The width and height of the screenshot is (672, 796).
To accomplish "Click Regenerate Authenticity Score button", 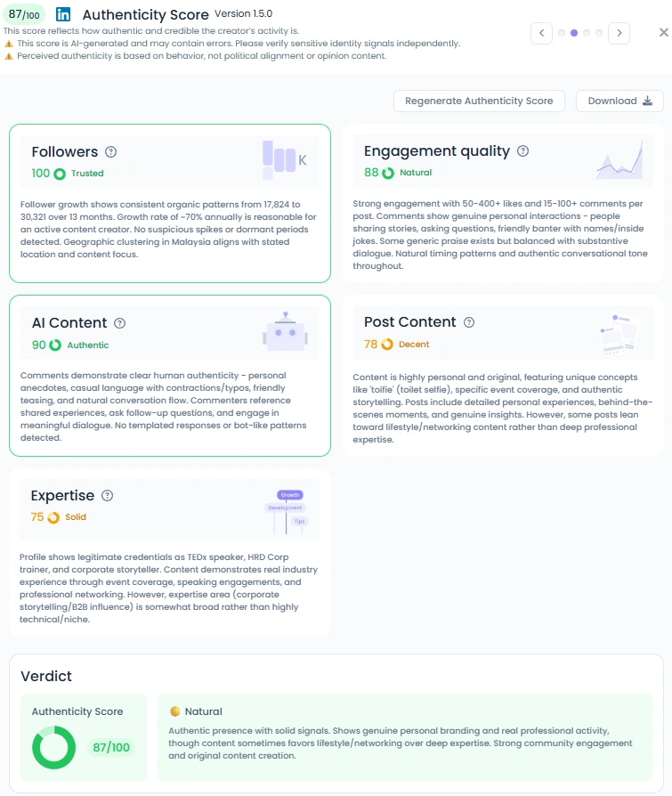I will coord(479,101).
